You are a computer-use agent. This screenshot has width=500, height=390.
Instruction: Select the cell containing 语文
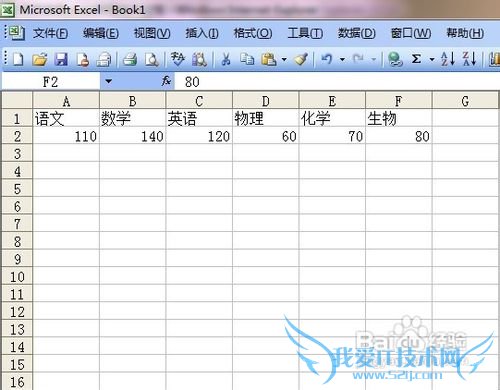[66, 118]
